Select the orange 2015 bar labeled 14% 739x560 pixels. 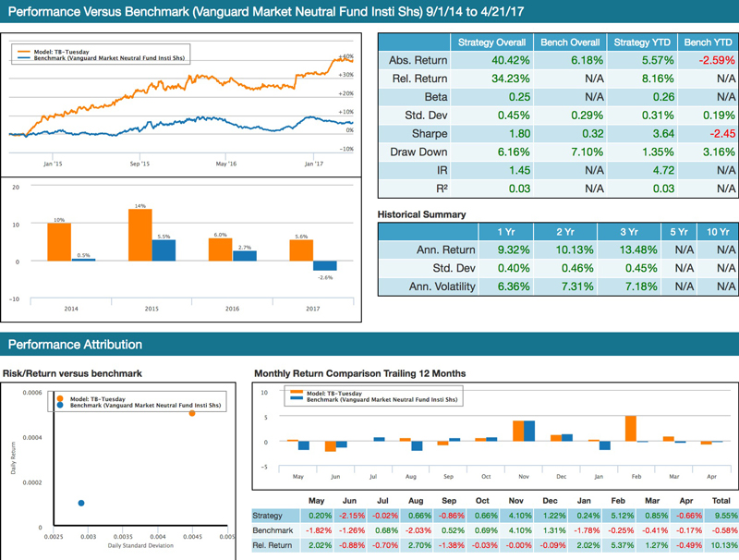tap(139, 235)
